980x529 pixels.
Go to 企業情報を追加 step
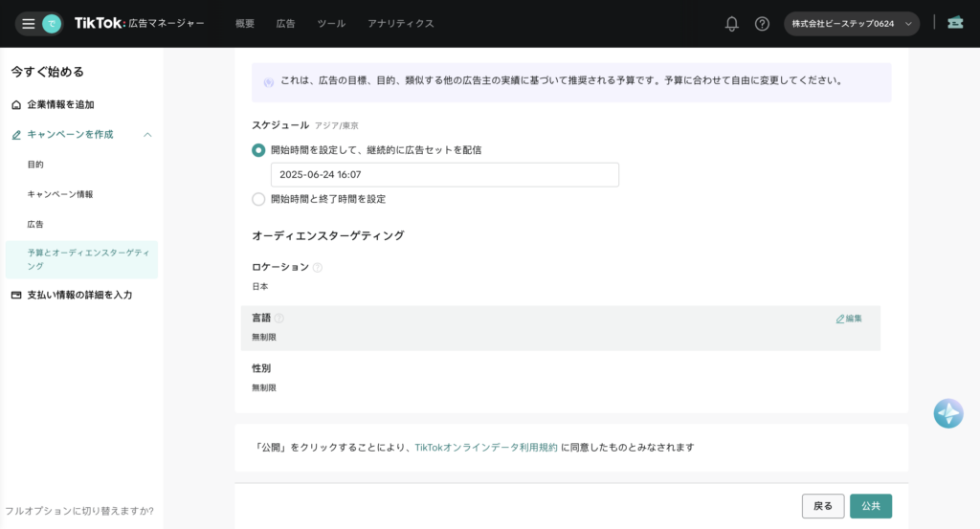point(60,105)
